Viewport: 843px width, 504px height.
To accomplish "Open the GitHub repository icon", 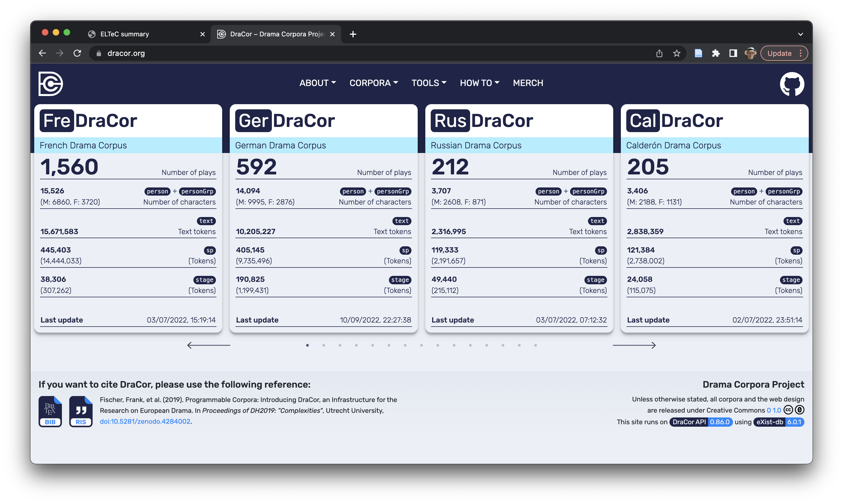I will tap(792, 84).
